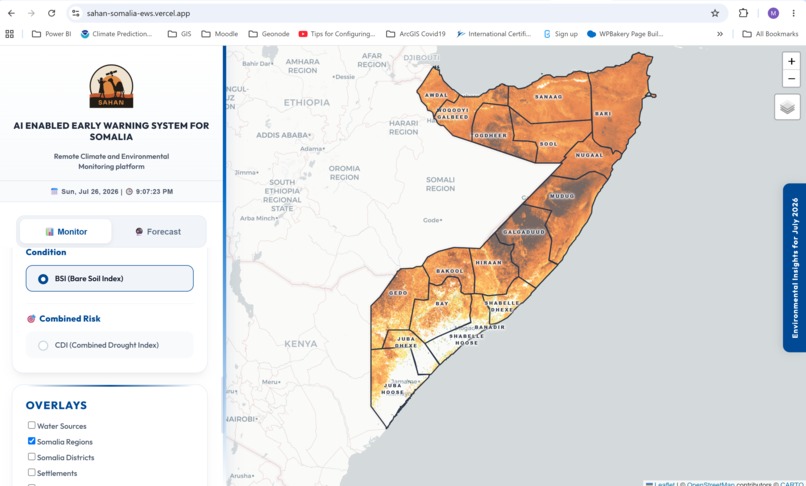Screen dimensions: 806x486
Task: Open the Sign up bookmark
Action: coord(560,34)
